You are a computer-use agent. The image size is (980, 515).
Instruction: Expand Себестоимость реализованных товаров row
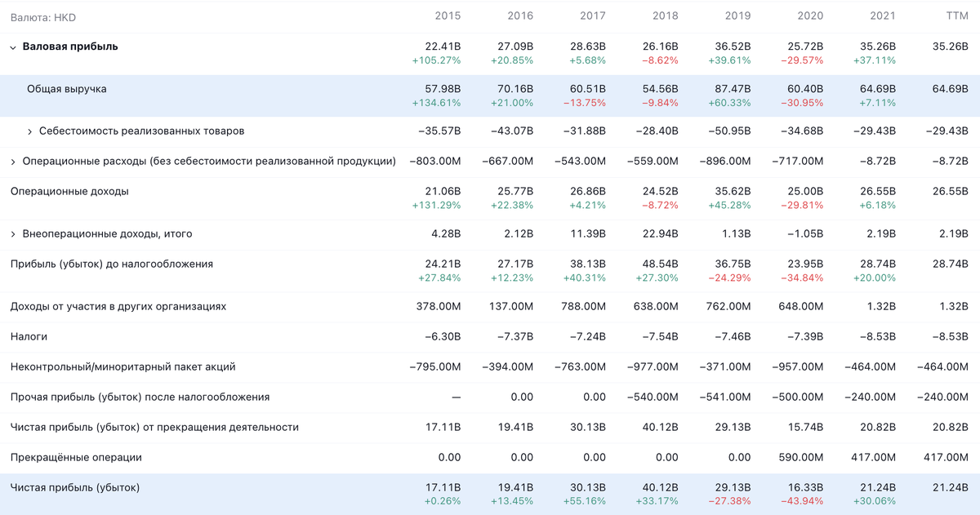30,131
